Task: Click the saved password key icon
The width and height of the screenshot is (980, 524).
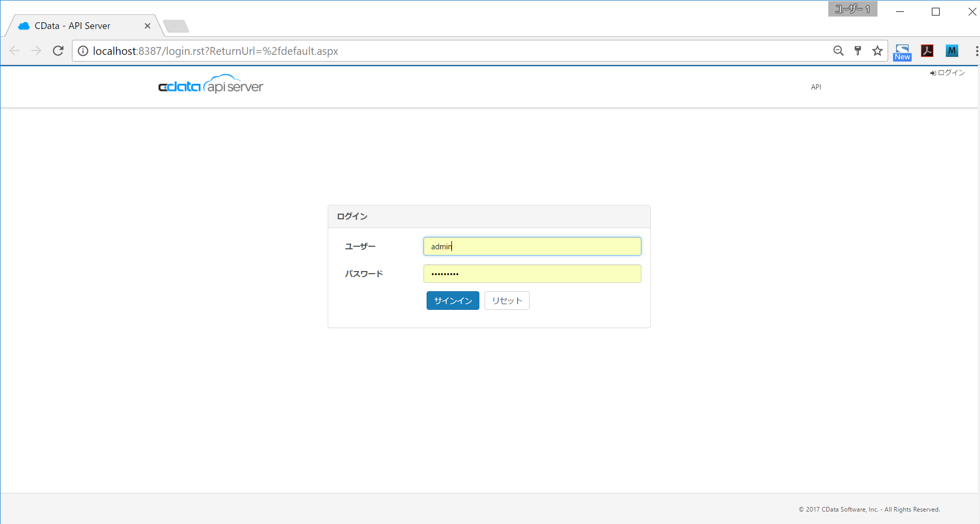Action: pyautogui.click(x=858, y=51)
